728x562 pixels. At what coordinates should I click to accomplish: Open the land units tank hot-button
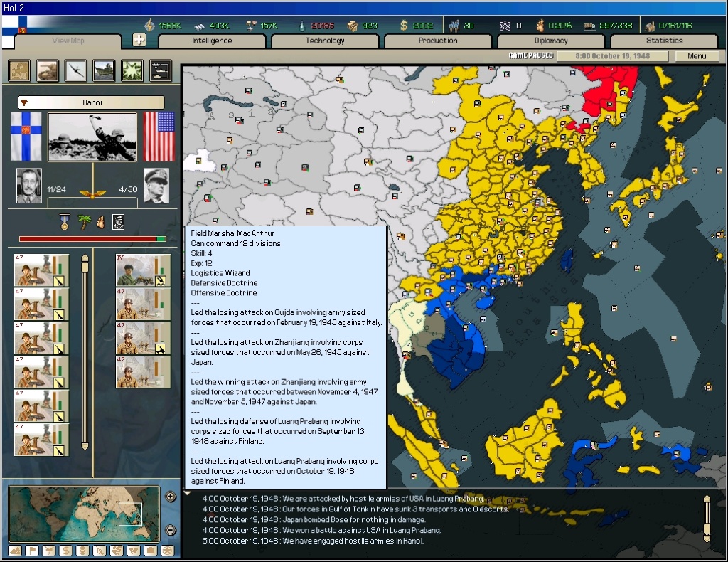(48, 71)
